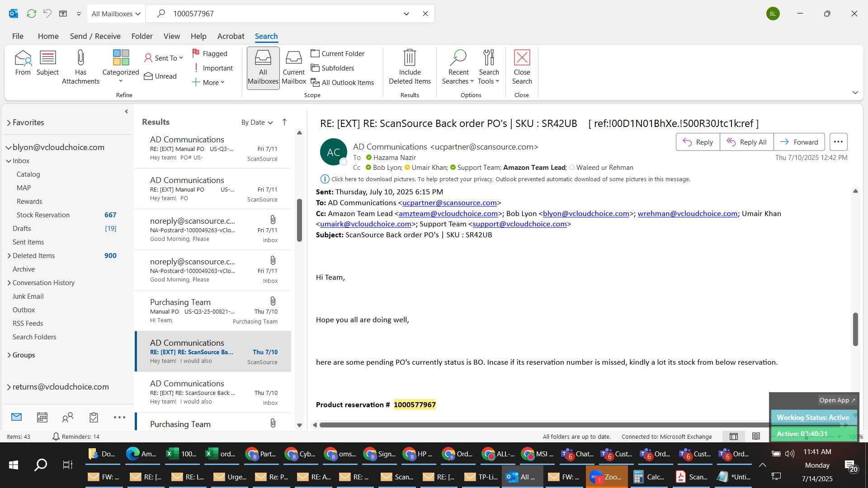The image size is (868, 488).
Task: Filter by Has Attachments paperclip
Action: point(80,67)
